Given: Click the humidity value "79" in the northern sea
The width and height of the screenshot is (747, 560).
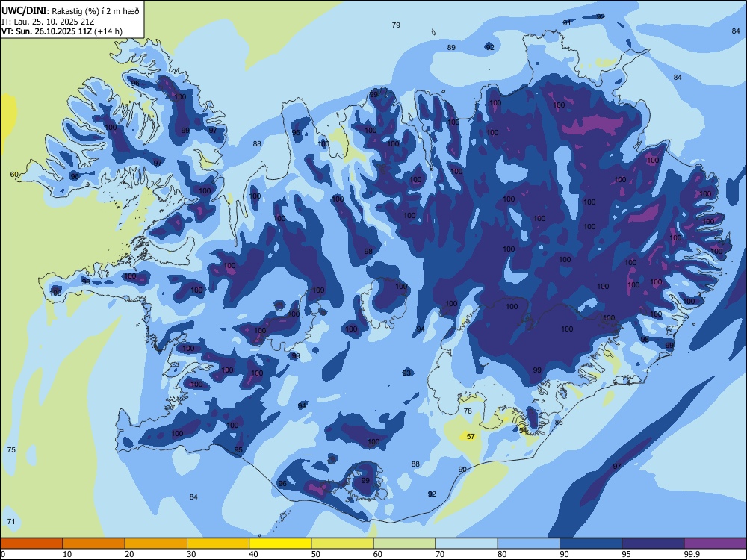Looking at the screenshot, I should [x=396, y=25].
